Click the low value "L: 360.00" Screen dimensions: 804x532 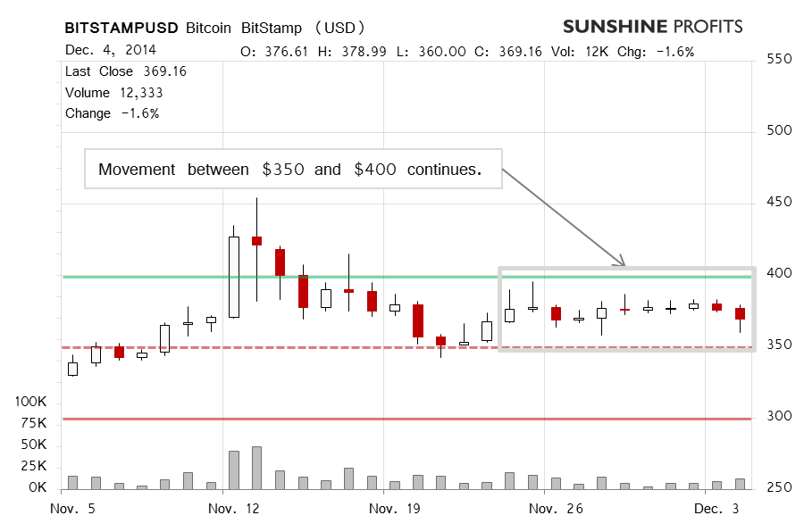(x=431, y=52)
